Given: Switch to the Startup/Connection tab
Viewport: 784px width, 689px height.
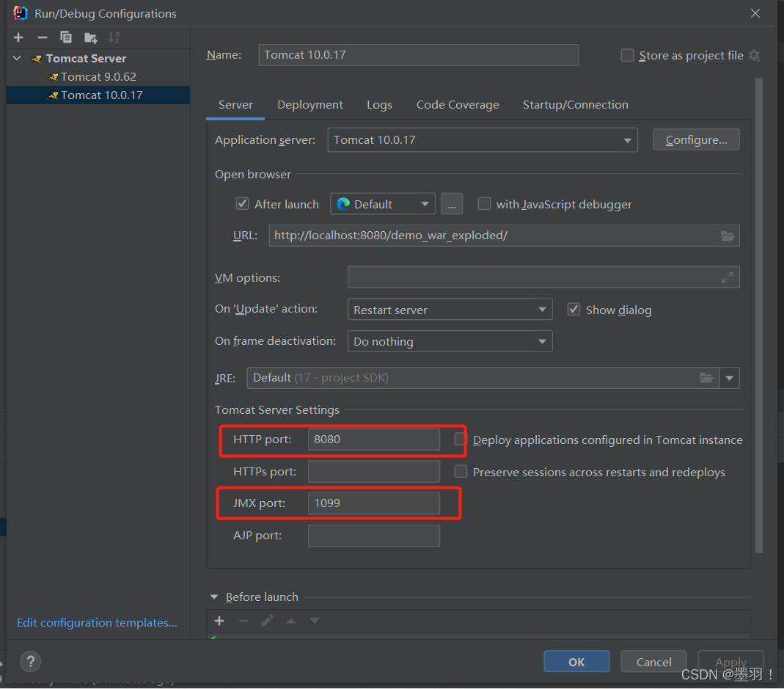Looking at the screenshot, I should pyautogui.click(x=576, y=105).
